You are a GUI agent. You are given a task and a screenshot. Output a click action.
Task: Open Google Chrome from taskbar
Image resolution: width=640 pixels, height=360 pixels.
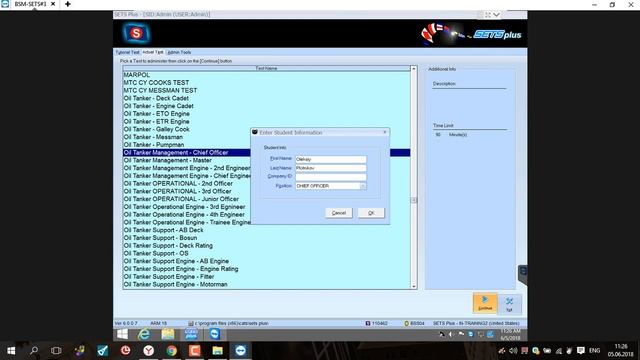(x=172, y=351)
